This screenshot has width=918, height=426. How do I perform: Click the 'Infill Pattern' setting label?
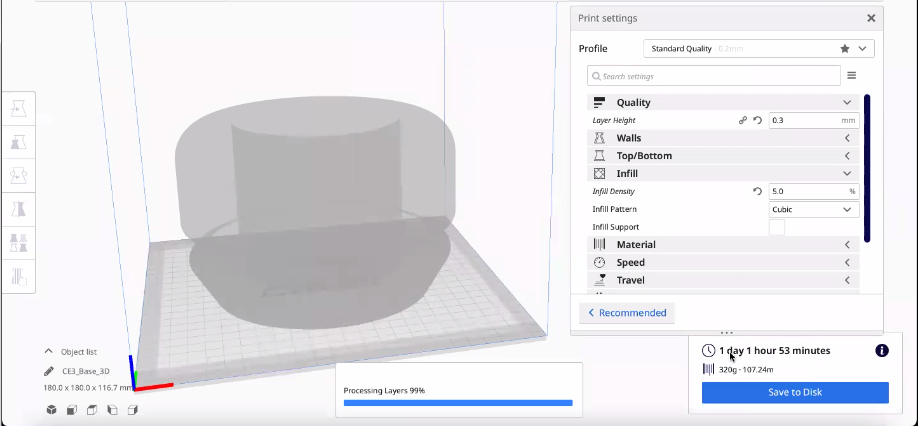[x=614, y=209]
